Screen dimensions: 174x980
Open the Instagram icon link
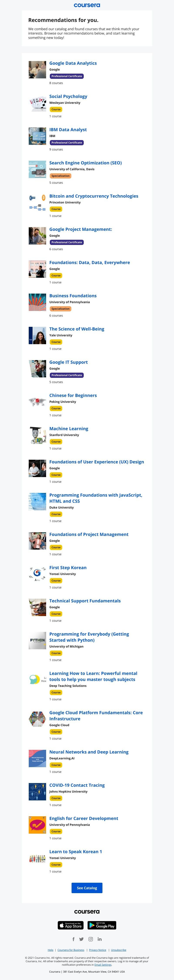coord(91,939)
